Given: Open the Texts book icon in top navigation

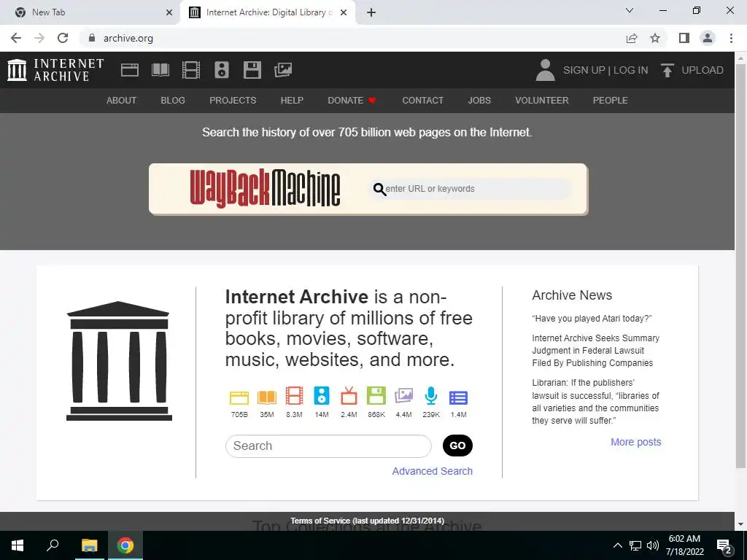Looking at the screenshot, I should (160, 70).
